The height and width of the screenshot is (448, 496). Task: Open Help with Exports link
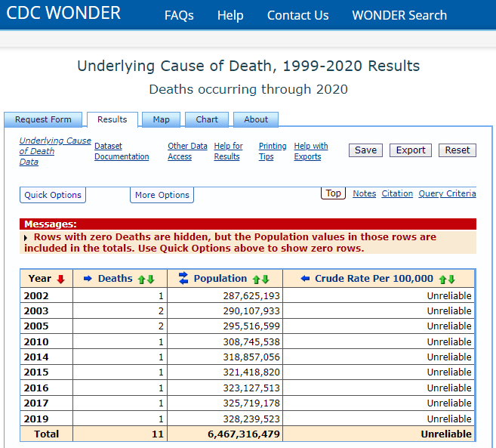coord(311,151)
